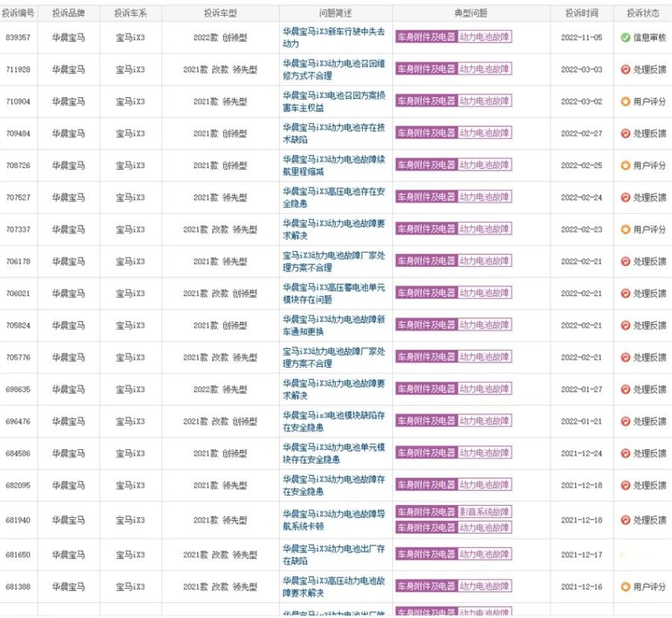Click 投诉车系 column header
The height and width of the screenshot is (618, 672).
130,13
